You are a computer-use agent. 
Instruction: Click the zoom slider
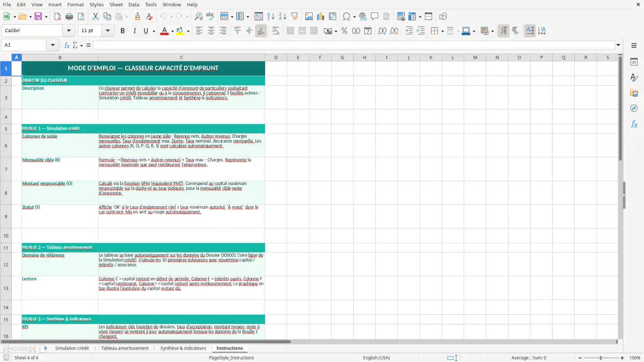(601, 358)
